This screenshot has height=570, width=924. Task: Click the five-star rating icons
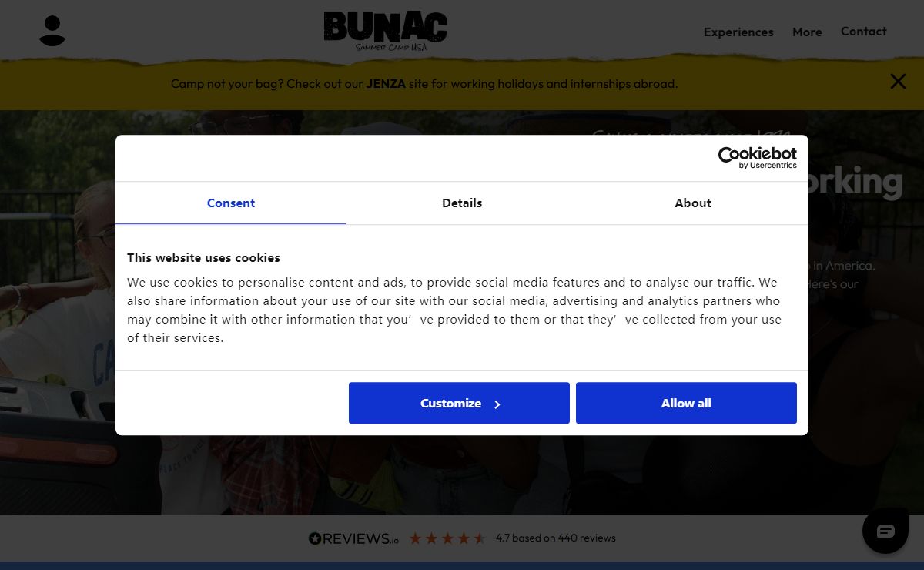447,538
